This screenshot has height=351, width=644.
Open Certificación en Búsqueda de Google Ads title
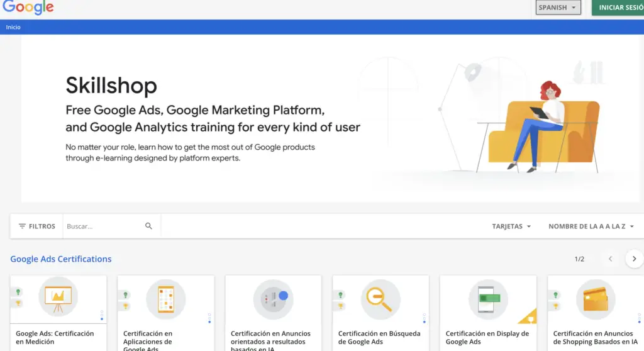pos(379,337)
